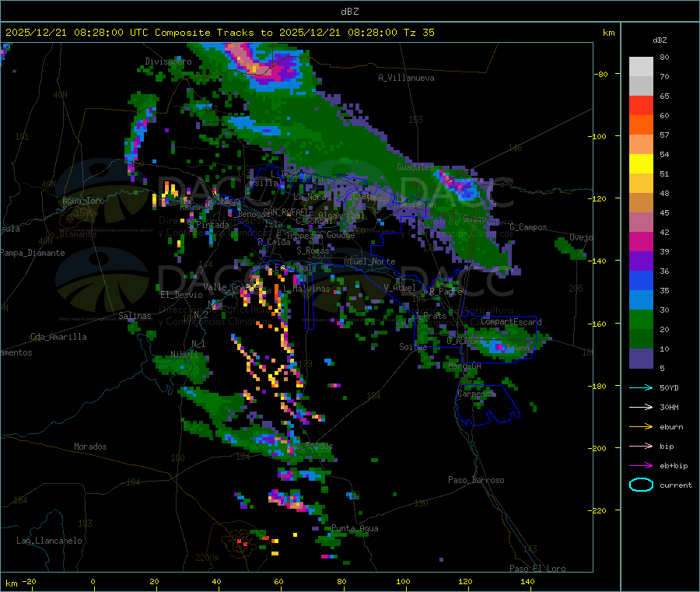Click the 'Aero_GA' map label
Screen dimensions: 700x592
[x=465, y=366]
